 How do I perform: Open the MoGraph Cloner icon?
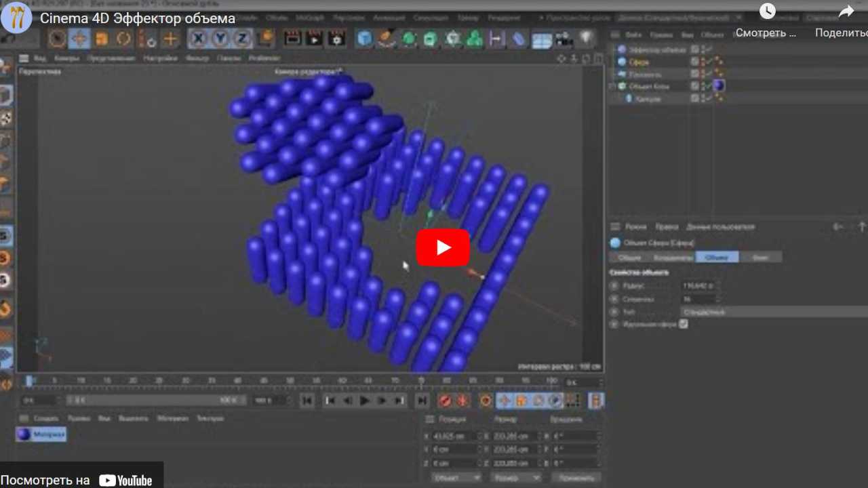click(x=452, y=39)
